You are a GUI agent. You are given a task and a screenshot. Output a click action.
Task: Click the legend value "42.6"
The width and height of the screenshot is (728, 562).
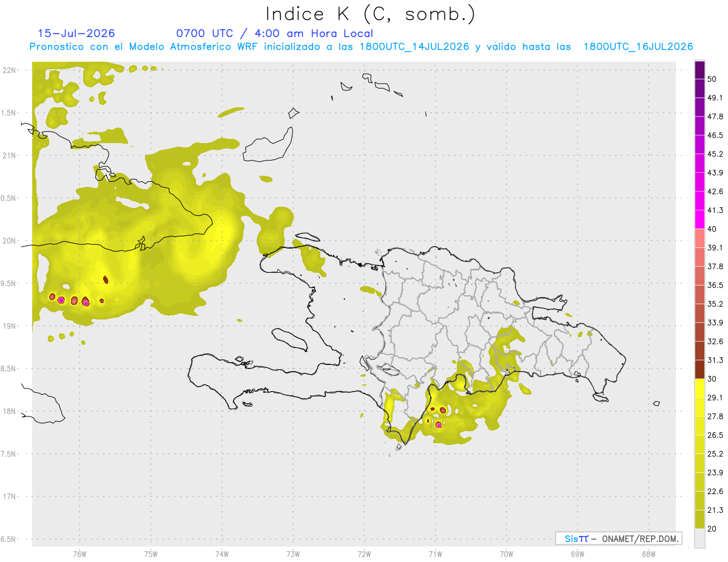point(715,192)
